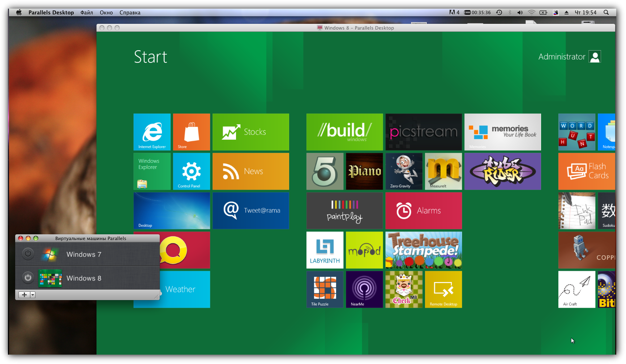Image resolution: width=626 pixels, height=364 pixels.
Task: Toggle power for the Windows 7 virtual machine
Action: click(x=28, y=253)
